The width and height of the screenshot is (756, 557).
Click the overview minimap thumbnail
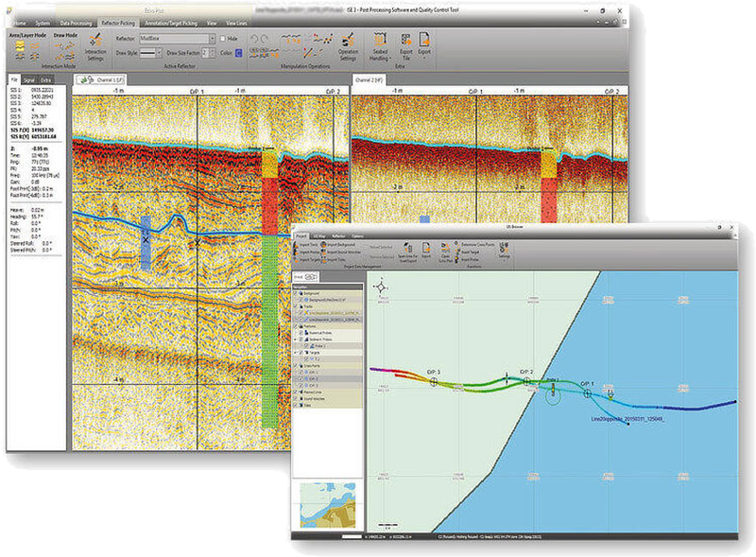click(x=328, y=504)
